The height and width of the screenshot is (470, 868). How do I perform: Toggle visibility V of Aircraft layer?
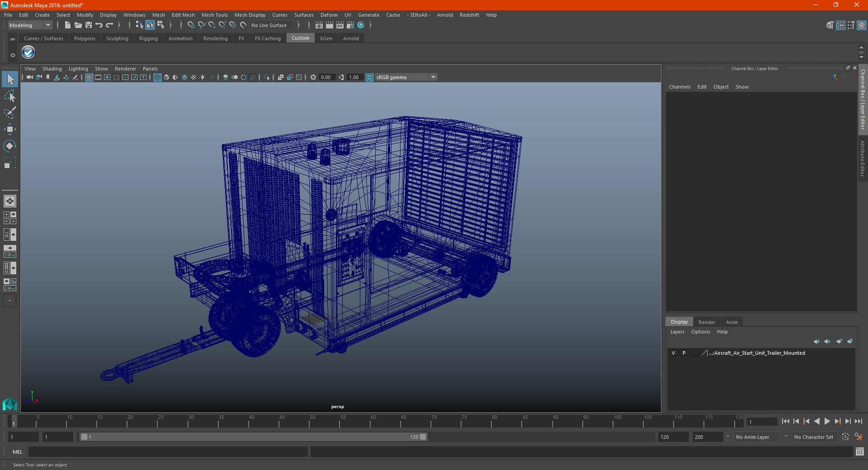pos(673,353)
